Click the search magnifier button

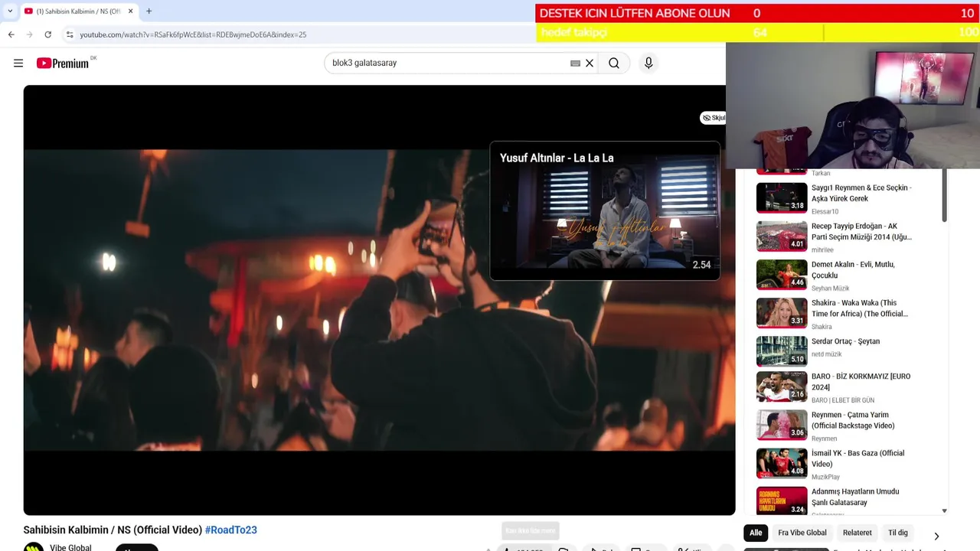pos(614,64)
